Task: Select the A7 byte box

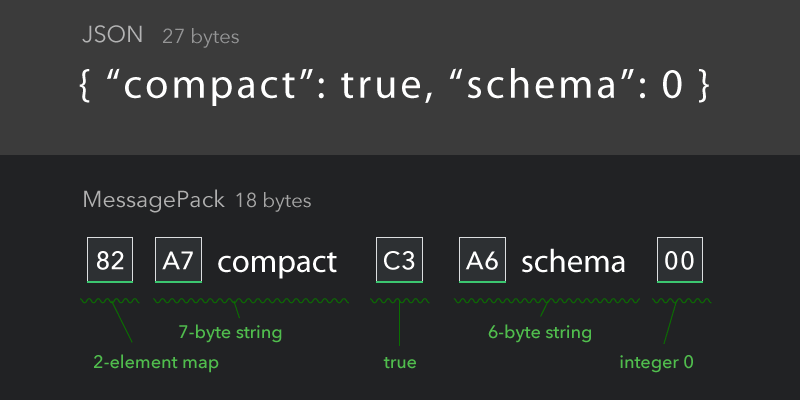Action: [180, 262]
